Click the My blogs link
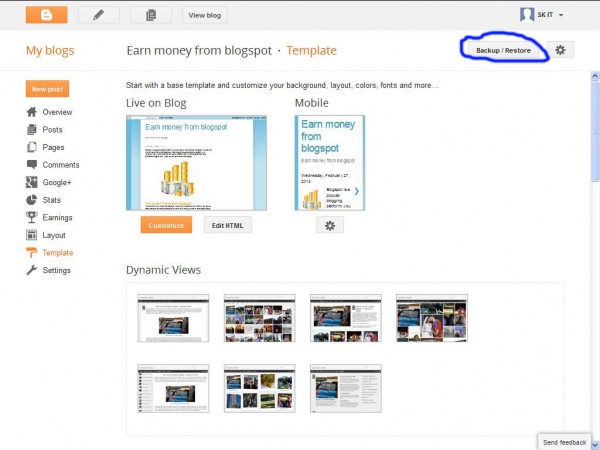The height and width of the screenshot is (450, 600). [x=50, y=51]
